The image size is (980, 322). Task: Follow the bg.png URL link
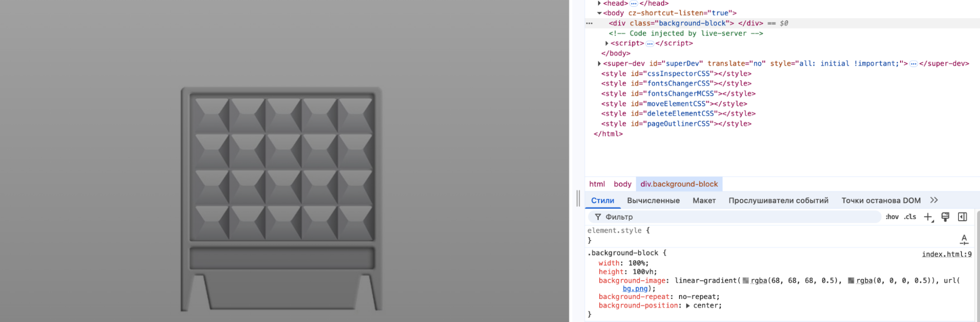635,289
